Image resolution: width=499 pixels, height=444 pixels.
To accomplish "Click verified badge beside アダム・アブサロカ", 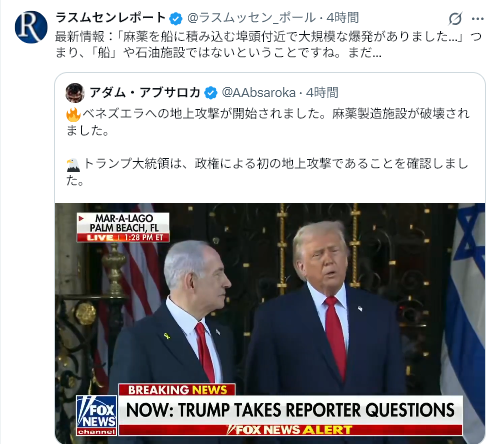I will [211, 92].
